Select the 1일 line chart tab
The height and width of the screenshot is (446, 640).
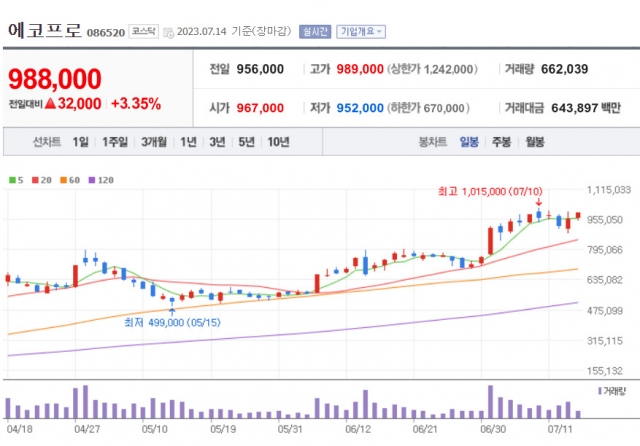[x=80, y=142]
